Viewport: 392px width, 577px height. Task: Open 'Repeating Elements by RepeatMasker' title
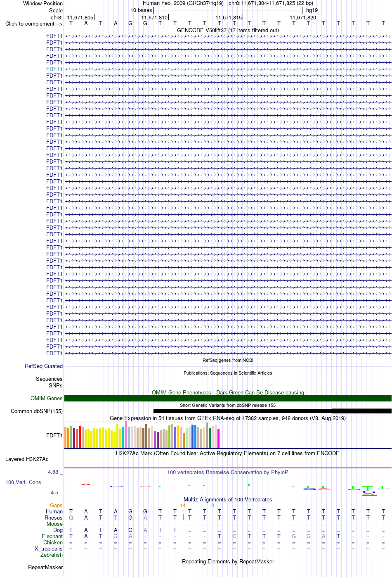[228, 561]
